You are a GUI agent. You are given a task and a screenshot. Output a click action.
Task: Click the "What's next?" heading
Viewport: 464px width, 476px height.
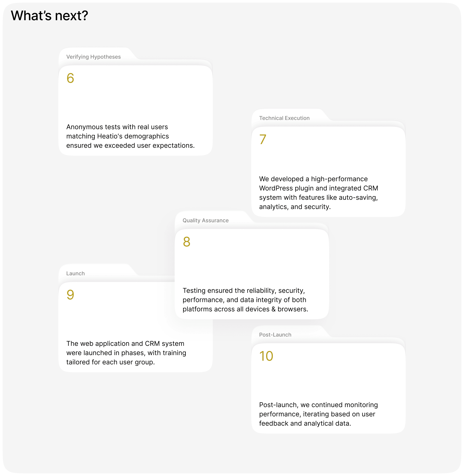coord(49,16)
